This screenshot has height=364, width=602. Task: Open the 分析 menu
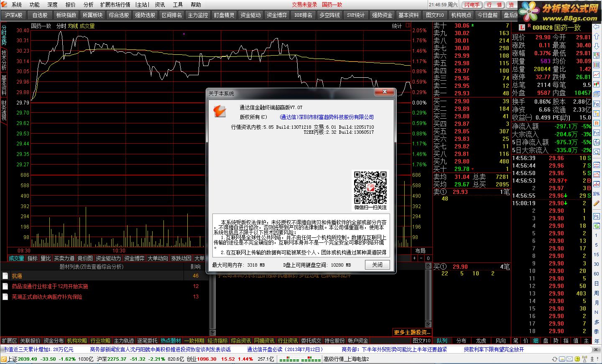(89, 5)
